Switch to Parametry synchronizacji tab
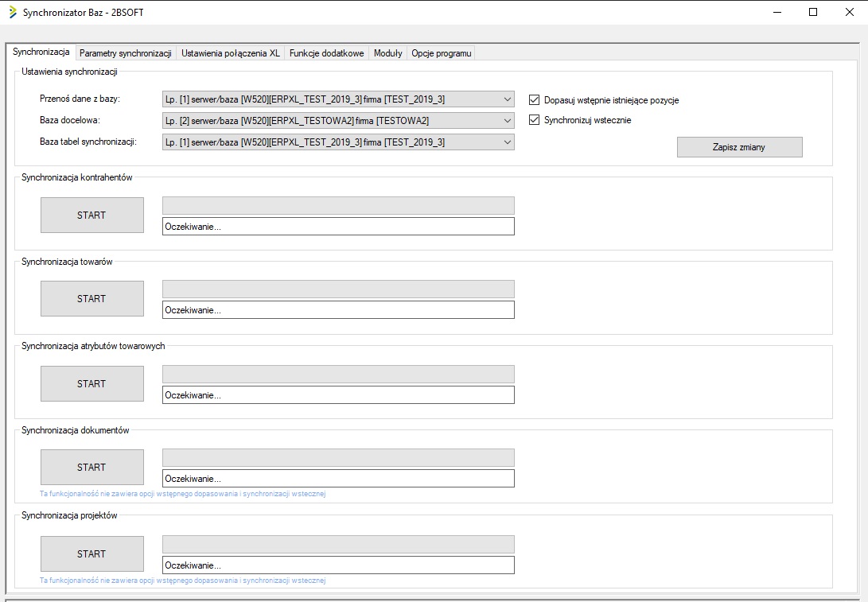 point(126,53)
